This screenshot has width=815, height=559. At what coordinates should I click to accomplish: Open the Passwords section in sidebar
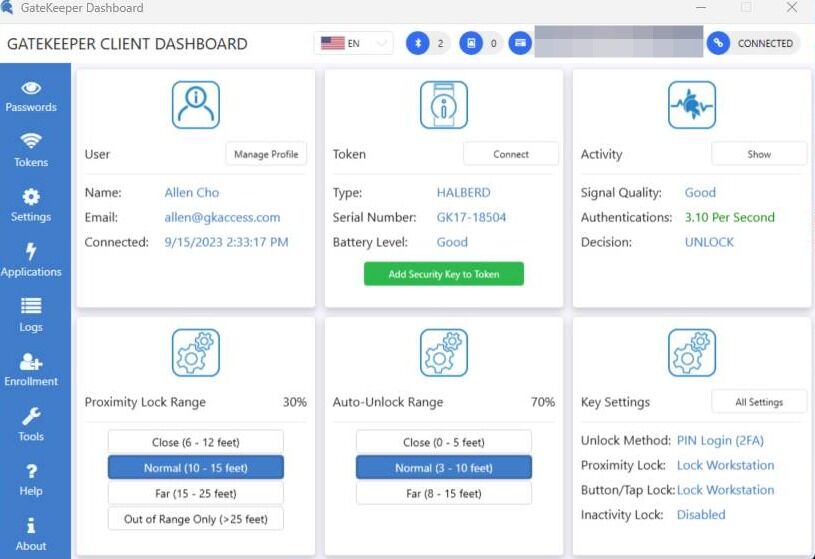31,97
